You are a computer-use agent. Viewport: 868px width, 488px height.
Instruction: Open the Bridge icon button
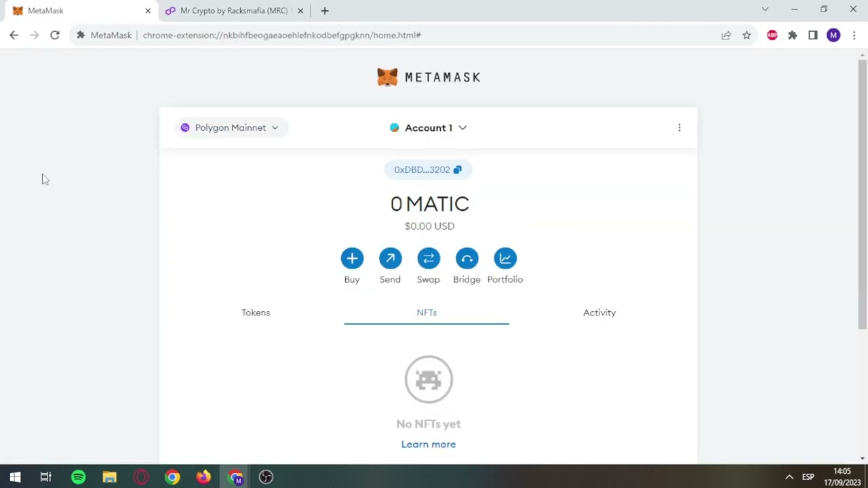[x=467, y=258]
